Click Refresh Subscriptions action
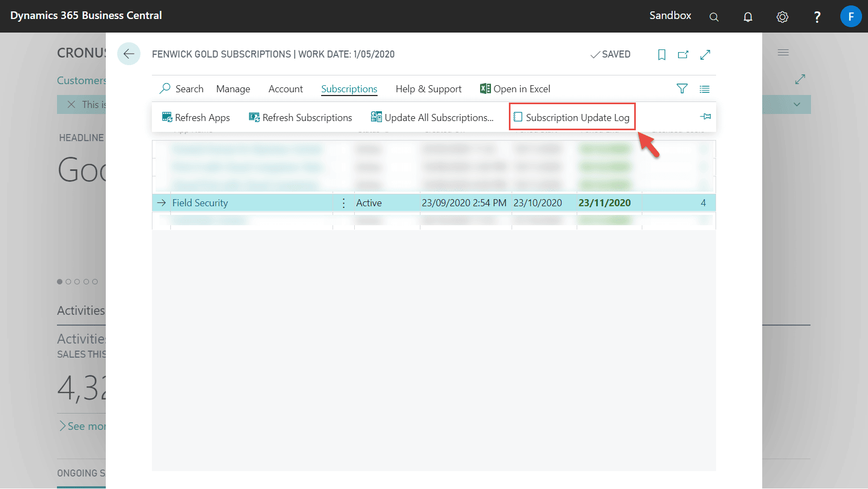The width and height of the screenshot is (868, 489). pyautogui.click(x=301, y=117)
